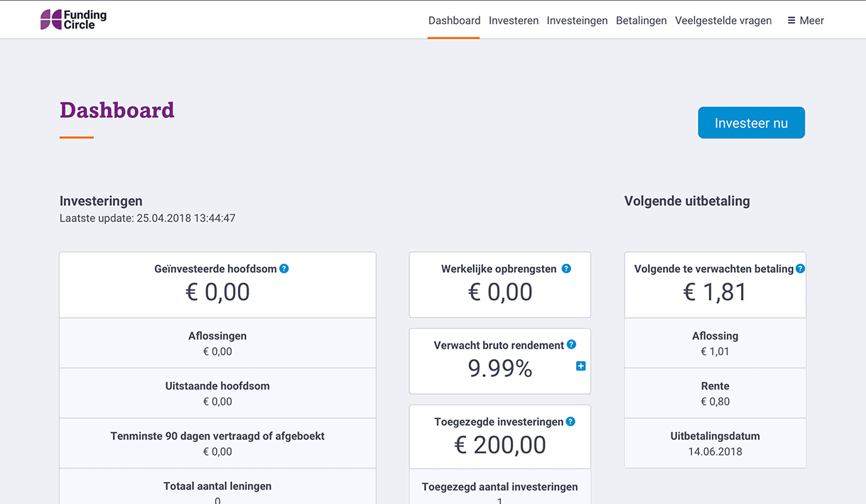Select the Geïnvesteerde hoofdsom € 0,00 amount
The width and height of the screenshot is (866, 504).
pos(217,292)
